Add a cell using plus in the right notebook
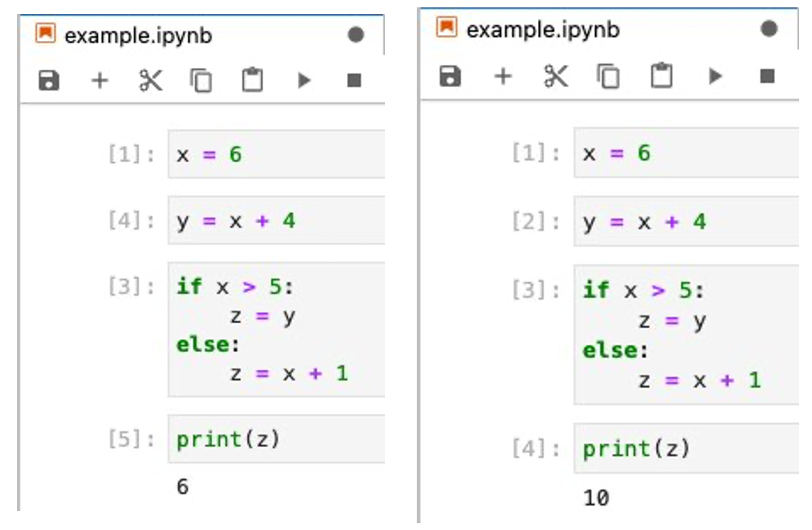Viewport: 812px width, 530px height. (503, 76)
